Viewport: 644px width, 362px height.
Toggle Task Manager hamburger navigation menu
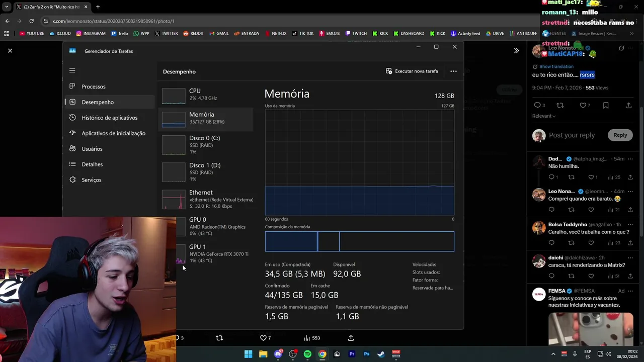pyautogui.click(x=72, y=71)
